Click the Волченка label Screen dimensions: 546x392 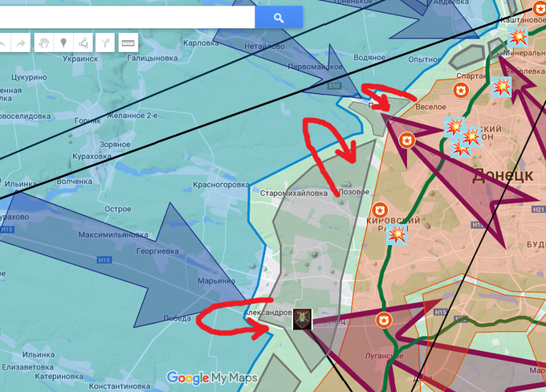click(74, 182)
